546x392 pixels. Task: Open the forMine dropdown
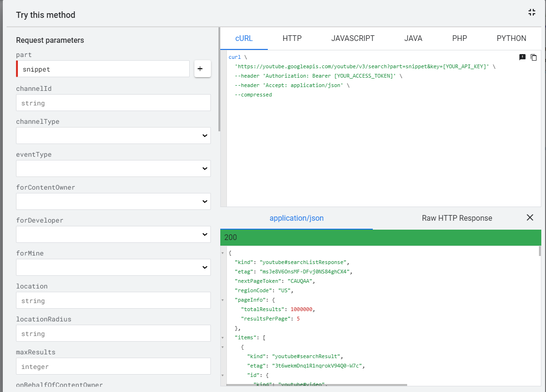(x=113, y=267)
